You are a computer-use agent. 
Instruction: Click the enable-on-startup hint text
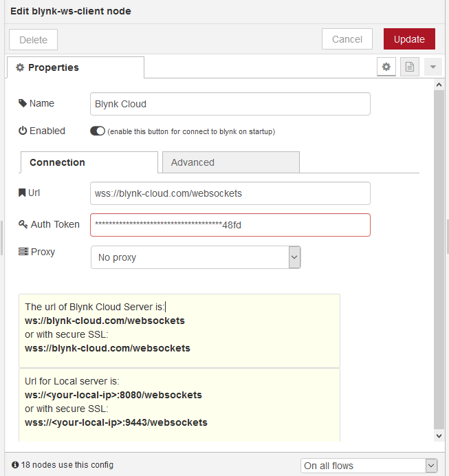pyautogui.click(x=191, y=131)
